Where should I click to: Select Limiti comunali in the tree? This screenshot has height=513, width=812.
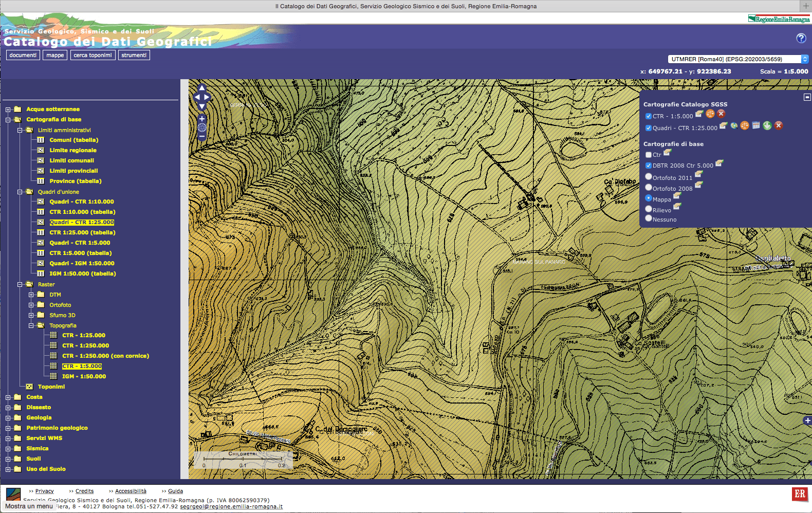point(71,160)
